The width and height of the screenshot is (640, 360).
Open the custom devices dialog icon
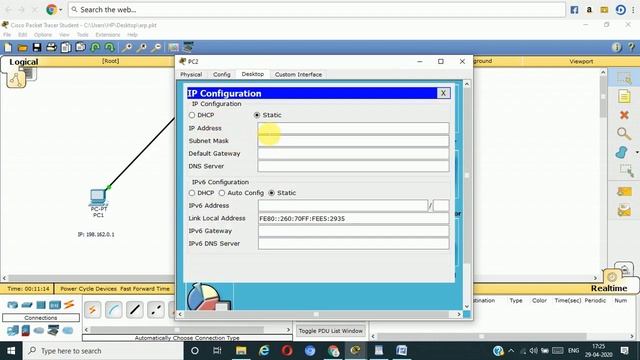[188, 48]
